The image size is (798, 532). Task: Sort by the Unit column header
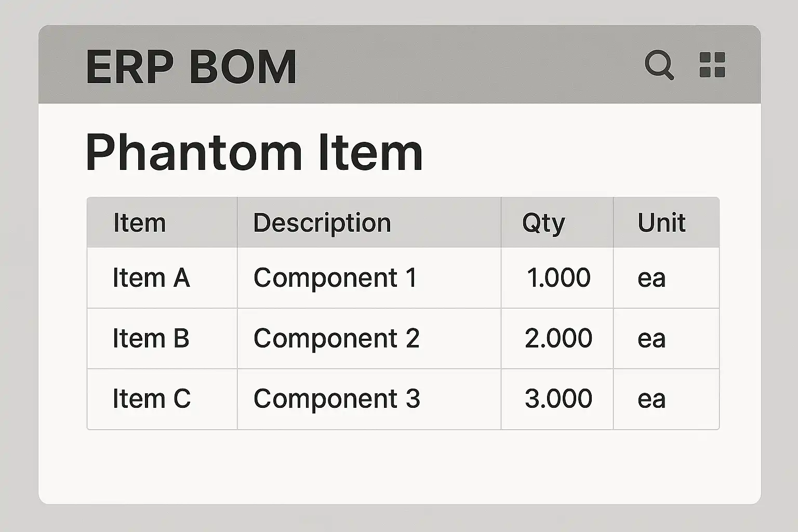click(661, 223)
